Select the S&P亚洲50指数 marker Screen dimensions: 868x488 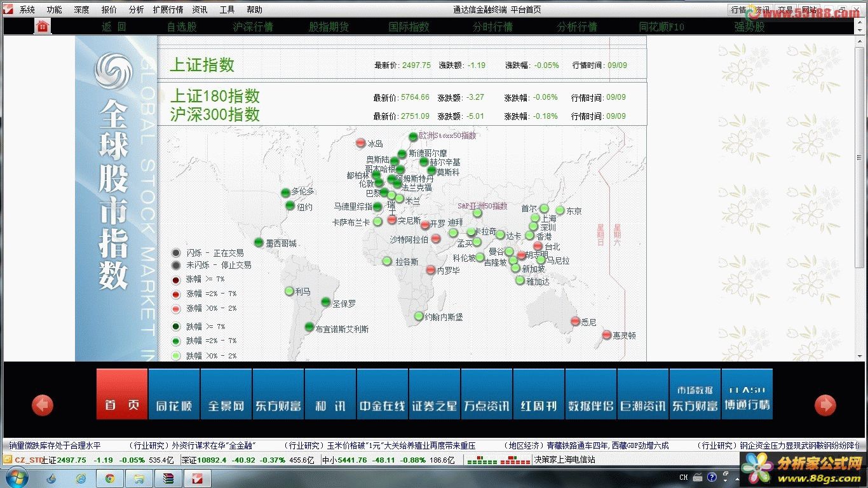click(477, 213)
